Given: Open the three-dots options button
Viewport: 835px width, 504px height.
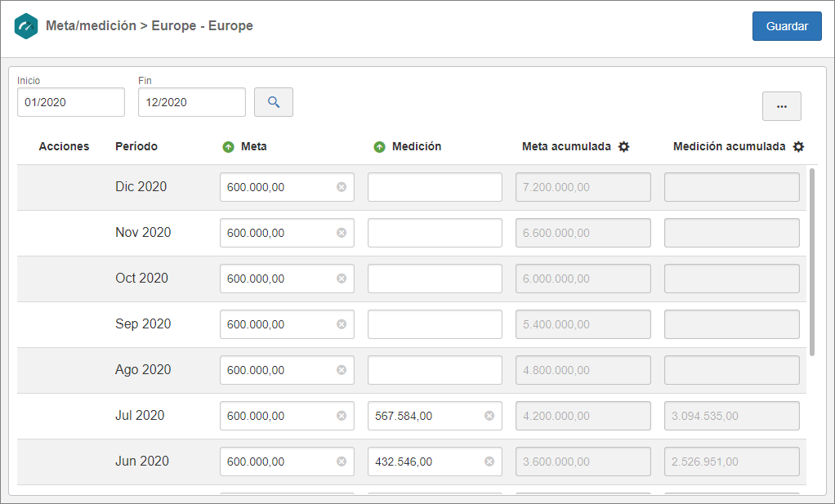Looking at the screenshot, I should [781, 106].
